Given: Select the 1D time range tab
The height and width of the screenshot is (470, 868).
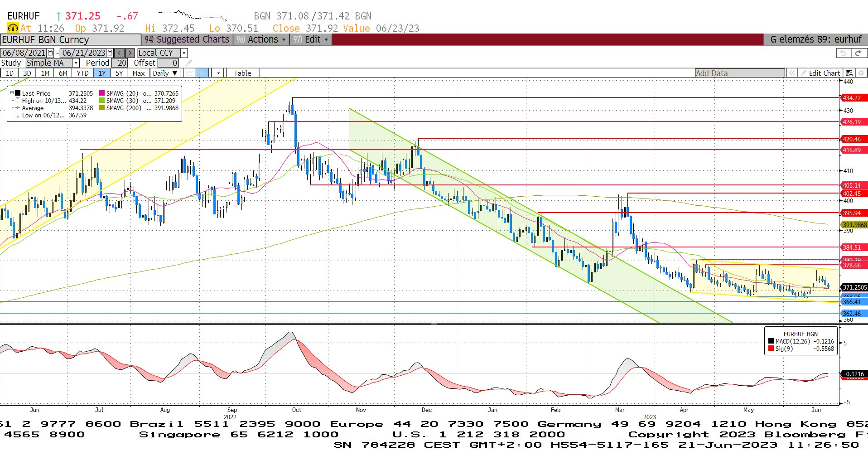Looking at the screenshot, I should click(x=10, y=73).
